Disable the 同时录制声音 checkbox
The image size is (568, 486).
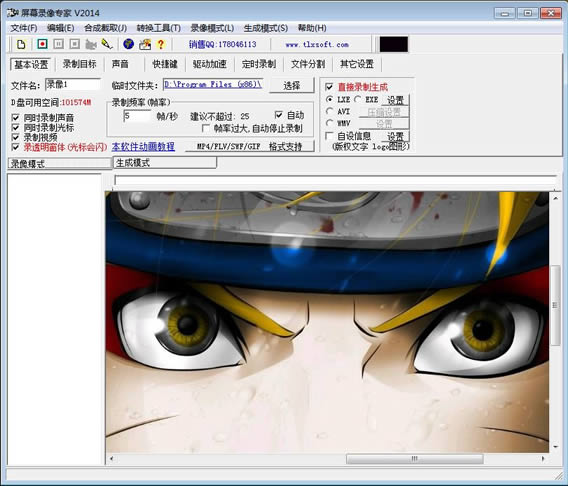pos(15,118)
